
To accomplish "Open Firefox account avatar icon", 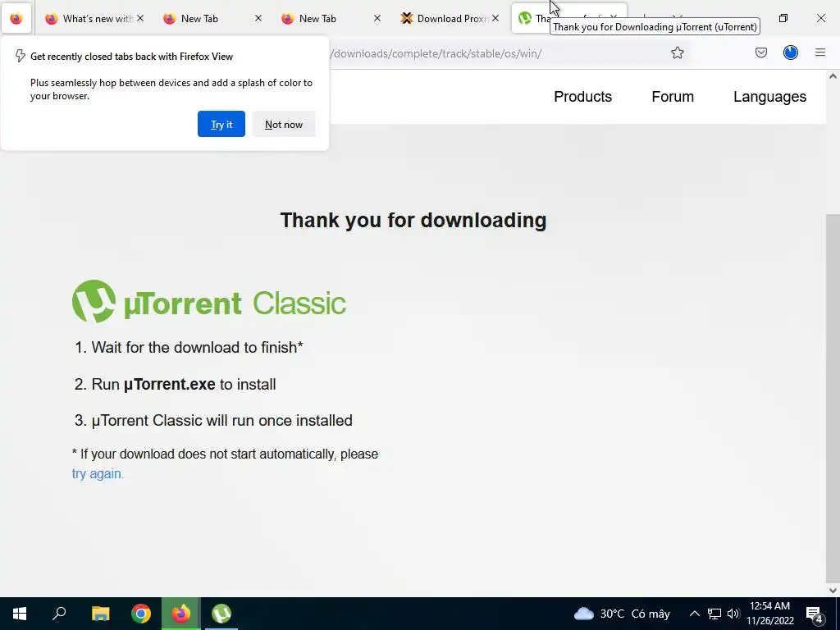I will point(790,52).
